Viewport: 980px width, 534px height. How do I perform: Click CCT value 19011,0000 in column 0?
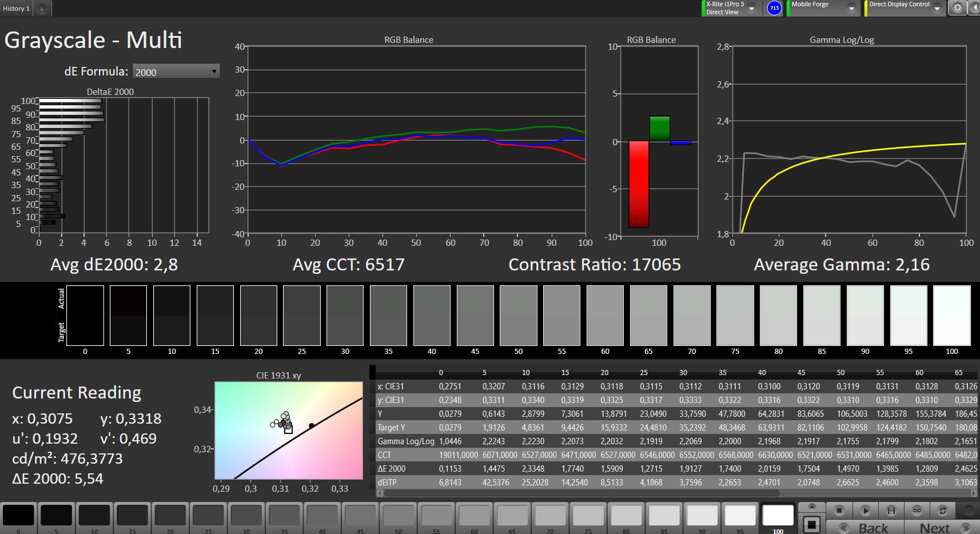tap(459, 455)
